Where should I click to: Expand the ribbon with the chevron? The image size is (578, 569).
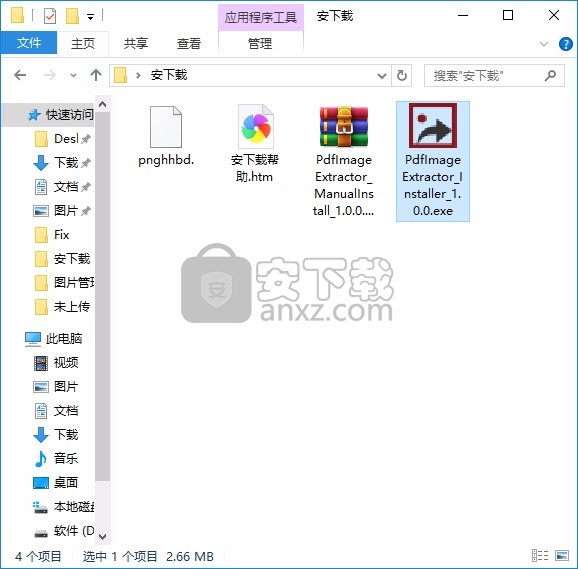click(544, 44)
